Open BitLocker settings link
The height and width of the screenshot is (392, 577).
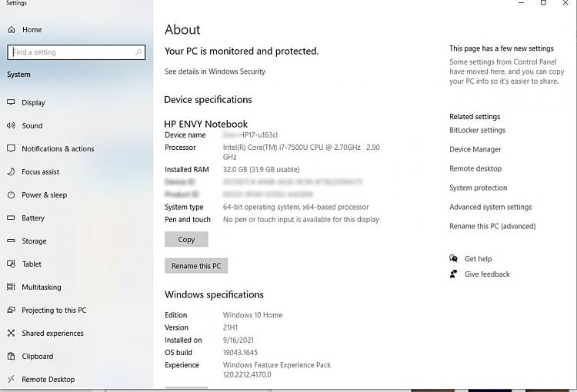(x=477, y=130)
